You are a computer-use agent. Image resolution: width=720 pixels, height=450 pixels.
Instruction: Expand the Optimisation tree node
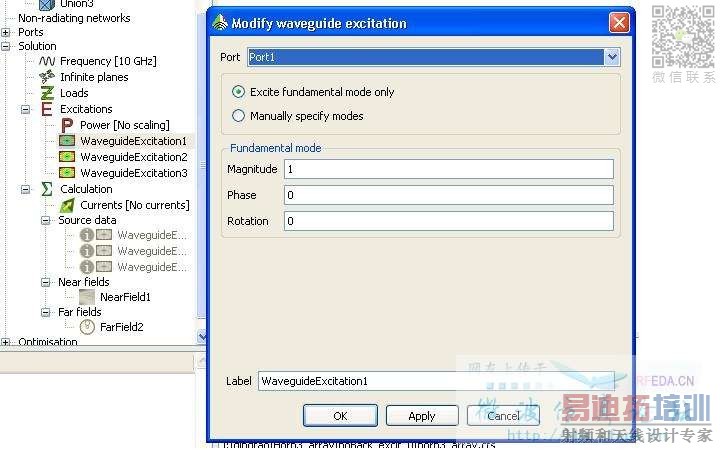click(x=6, y=342)
